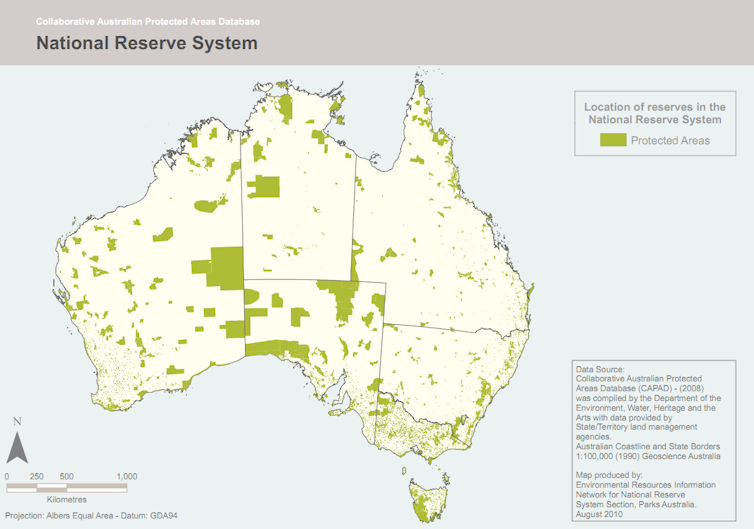The image size is (754, 529).
Task: Click the letter N above the north arrow
Action: 17,422
